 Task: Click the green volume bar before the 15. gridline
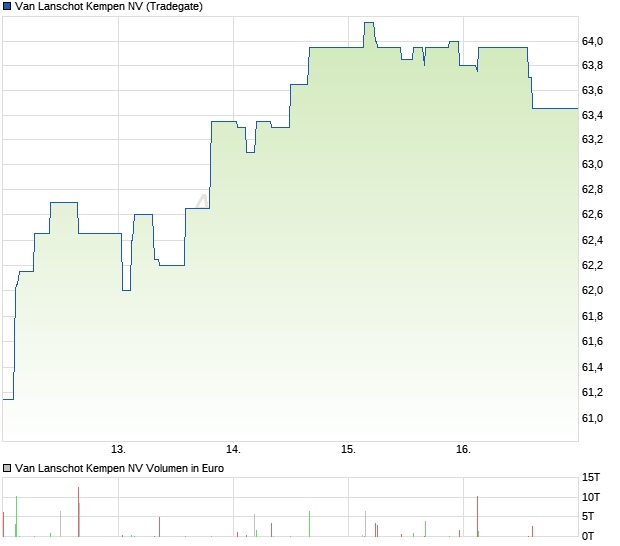(x=309, y=524)
